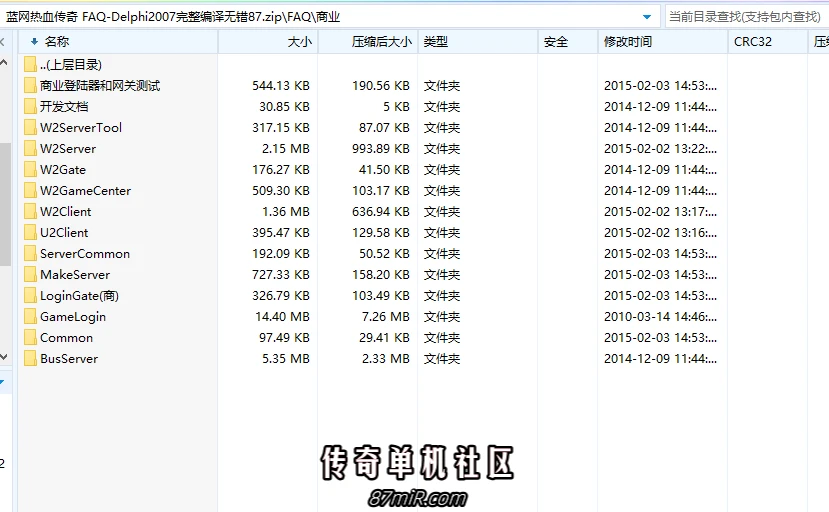Sort by 压缩后大小 column header
Image resolution: width=829 pixels, height=512 pixels.
(368, 42)
